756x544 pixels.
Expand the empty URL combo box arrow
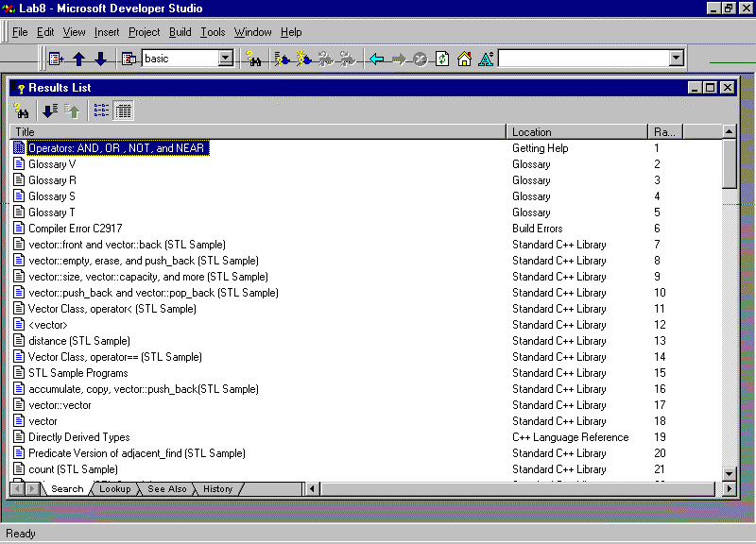(677, 59)
